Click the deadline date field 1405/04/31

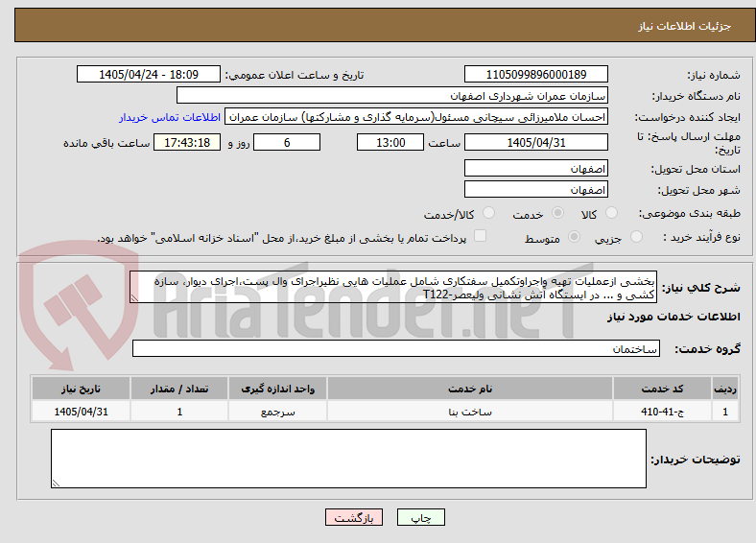(x=535, y=142)
